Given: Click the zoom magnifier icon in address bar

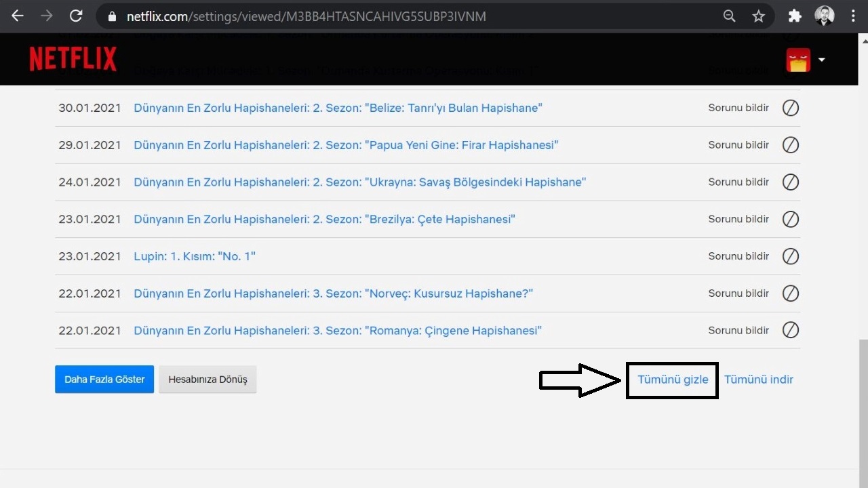Looking at the screenshot, I should [x=729, y=16].
